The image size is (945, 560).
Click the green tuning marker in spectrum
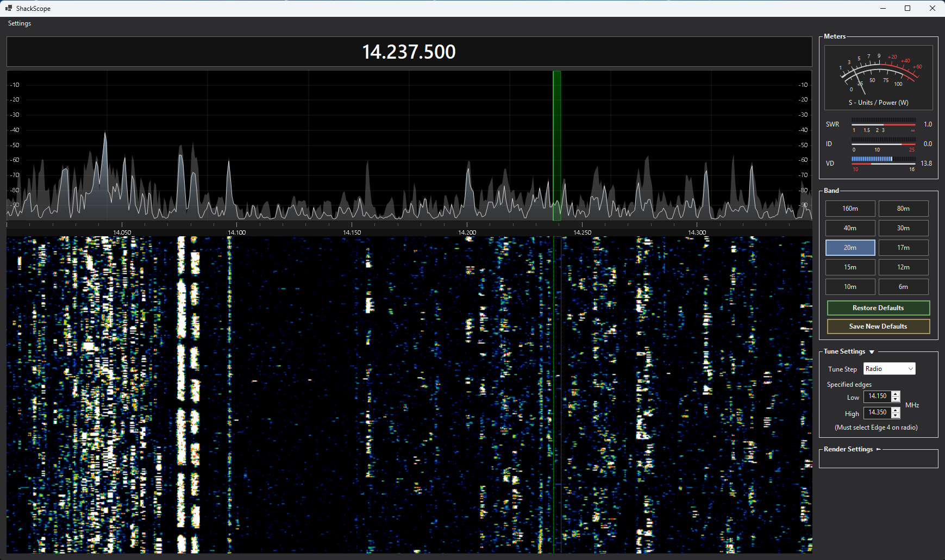coord(556,146)
